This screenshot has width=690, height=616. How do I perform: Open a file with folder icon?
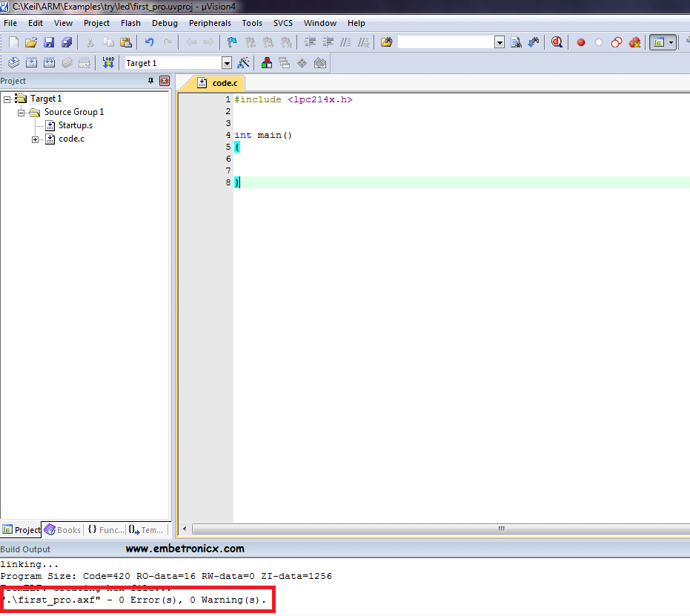click(31, 42)
